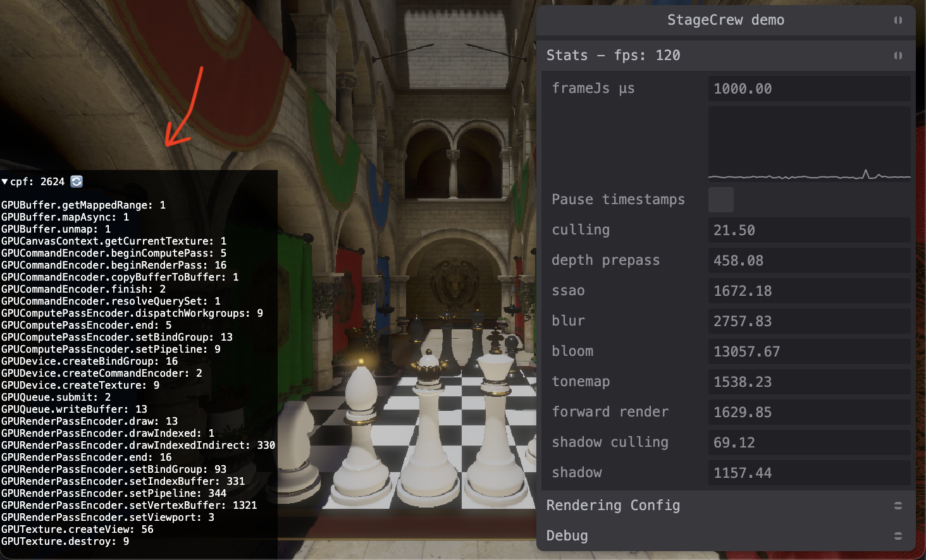Select the ssao value 1672.18
The image size is (926, 560).
click(810, 291)
